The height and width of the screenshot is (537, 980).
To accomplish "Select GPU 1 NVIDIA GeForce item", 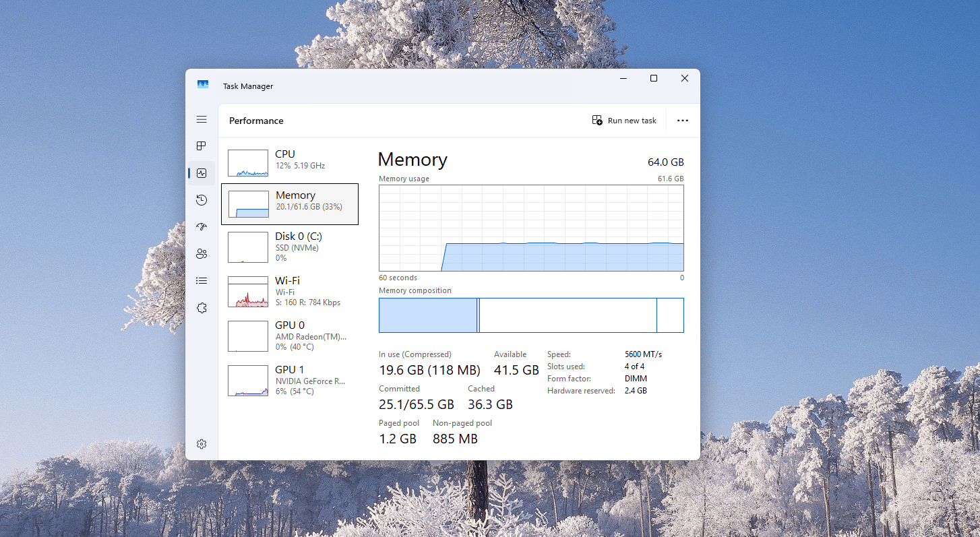I will pos(290,380).
